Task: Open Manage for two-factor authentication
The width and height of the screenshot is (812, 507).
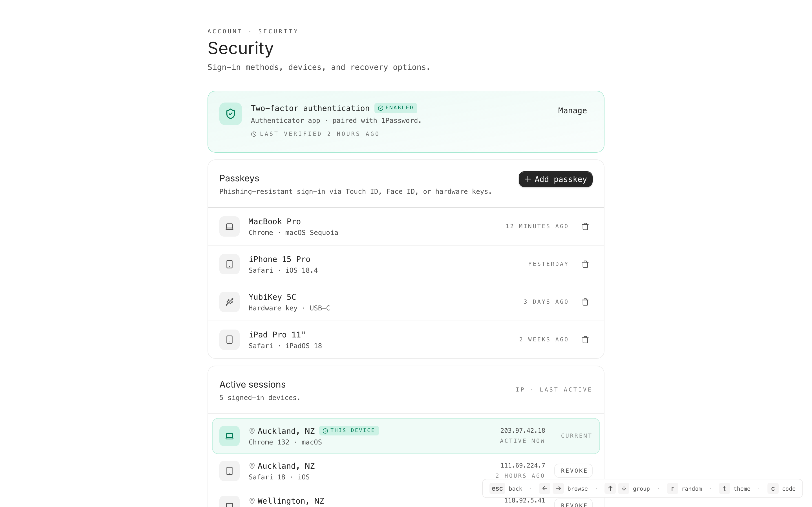Action: [x=572, y=111]
